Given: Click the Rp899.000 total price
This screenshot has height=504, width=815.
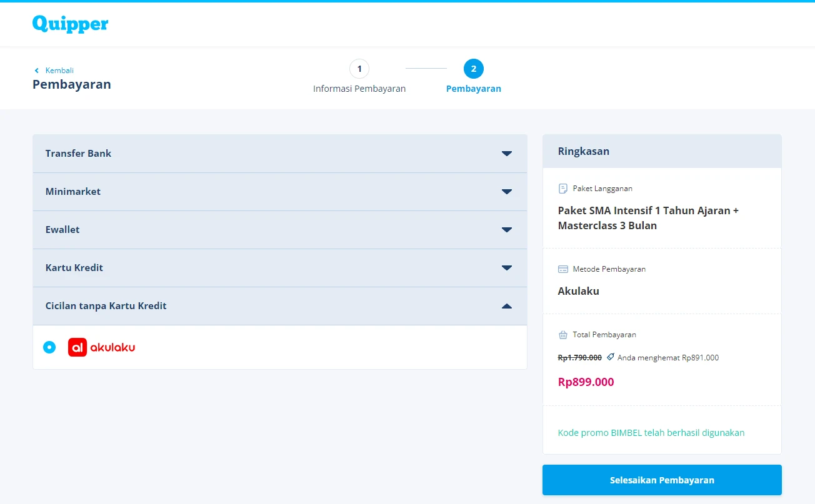Looking at the screenshot, I should click(x=586, y=382).
